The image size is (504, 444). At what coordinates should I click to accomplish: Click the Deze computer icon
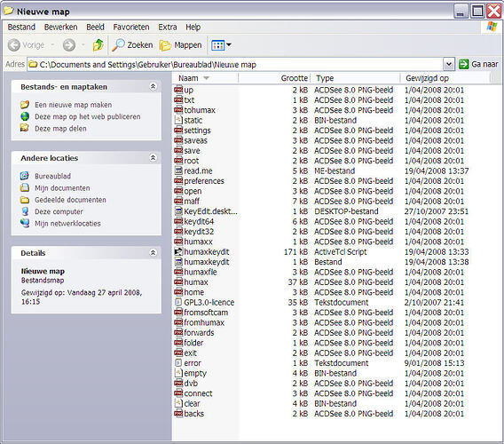tap(25, 211)
